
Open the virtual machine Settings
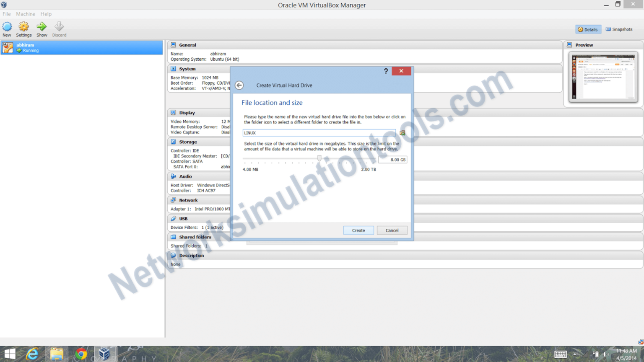pos(24,28)
